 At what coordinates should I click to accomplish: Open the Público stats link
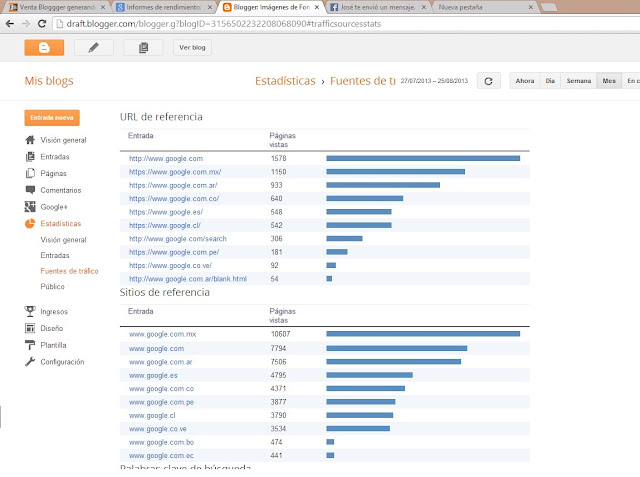pyautogui.click(x=52, y=286)
